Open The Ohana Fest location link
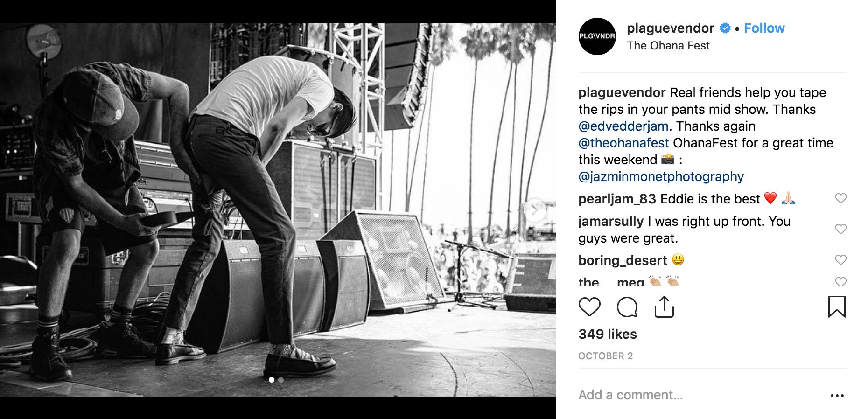 [668, 46]
